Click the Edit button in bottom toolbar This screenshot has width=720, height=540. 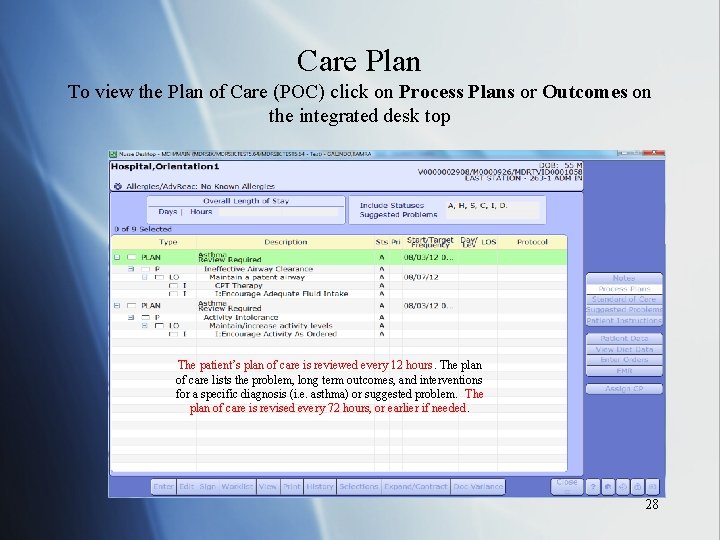coord(186,487)
